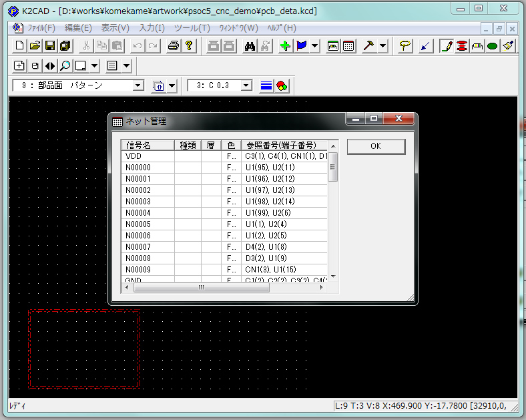Viewport: 526px width, 420px height.
Task: Click the blue horizontal lines layer icon
Action: pyautogui.click(x=266, y=86)
